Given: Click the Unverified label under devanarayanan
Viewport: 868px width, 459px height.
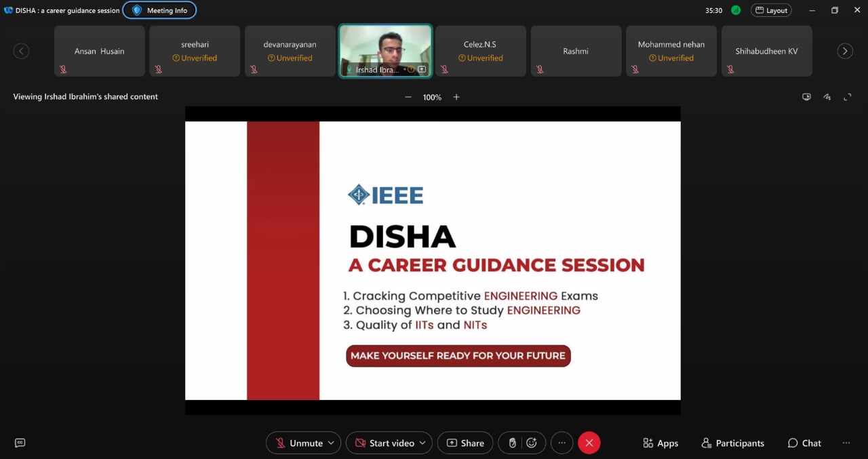Looking at the screenshot, I should tap(290, 58).
